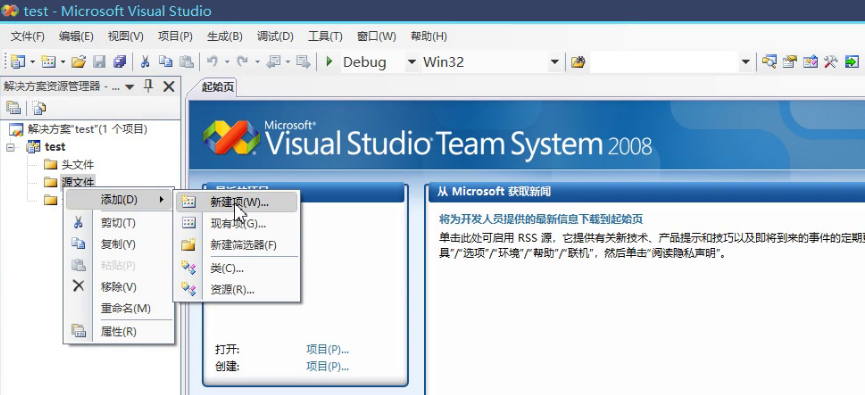This screenshot has height=395, width=865.
Task: Open the 编辑(E) menu
Action: (76, 36)
